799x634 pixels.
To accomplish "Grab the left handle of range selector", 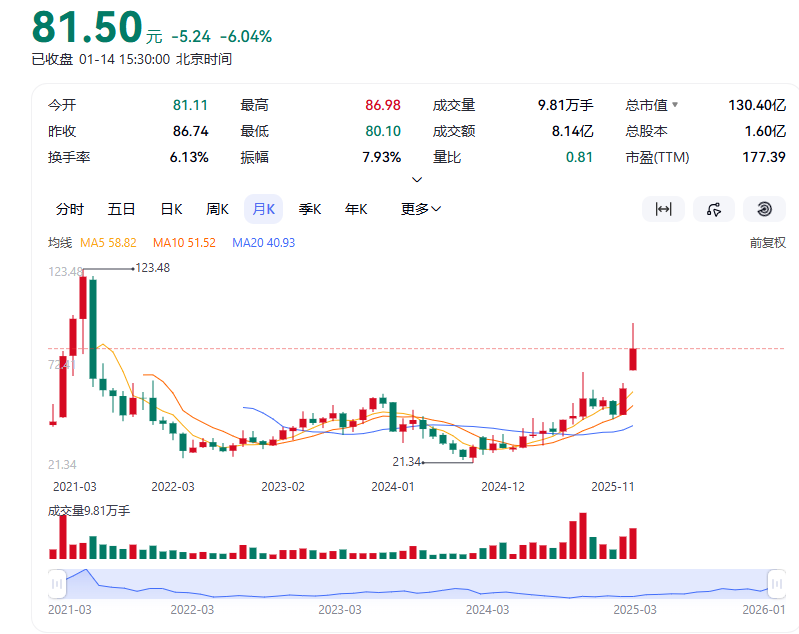I will 57,583.
